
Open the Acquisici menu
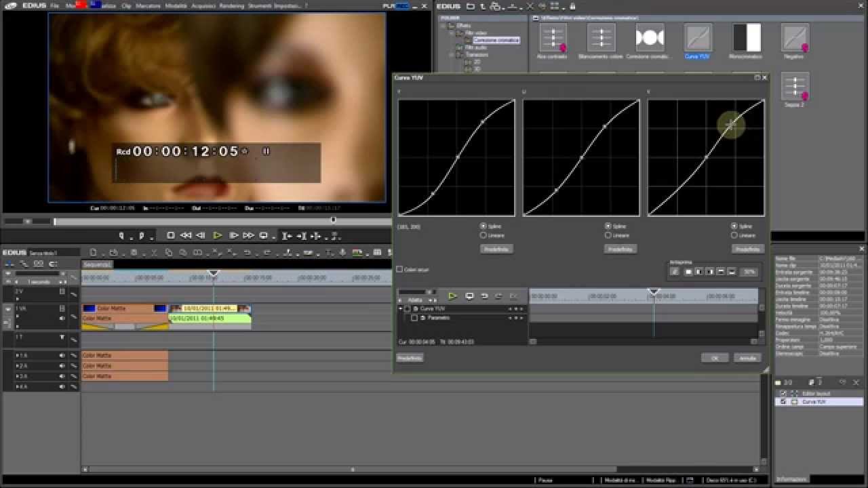click(203, 5)
